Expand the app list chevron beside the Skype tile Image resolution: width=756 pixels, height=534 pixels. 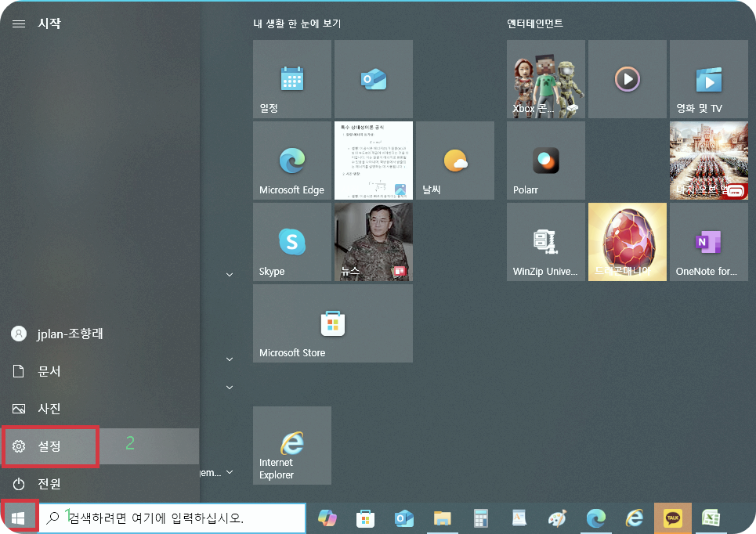pos(230,275)
